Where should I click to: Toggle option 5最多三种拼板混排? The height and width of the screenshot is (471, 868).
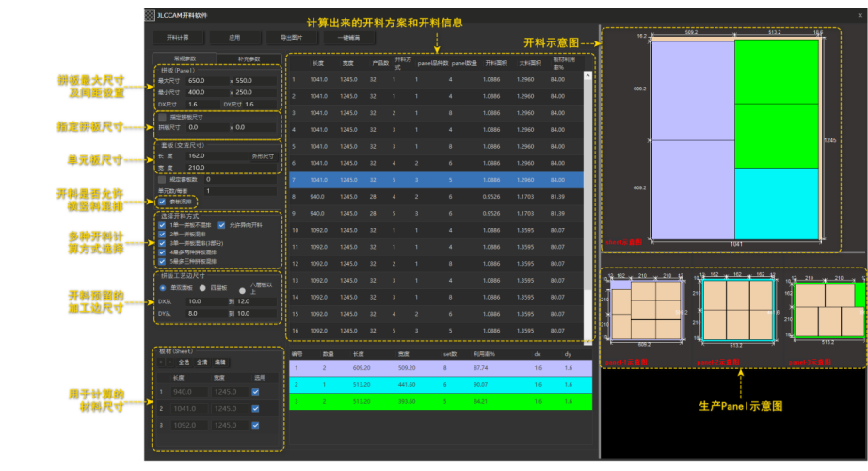tap(162, 261)
